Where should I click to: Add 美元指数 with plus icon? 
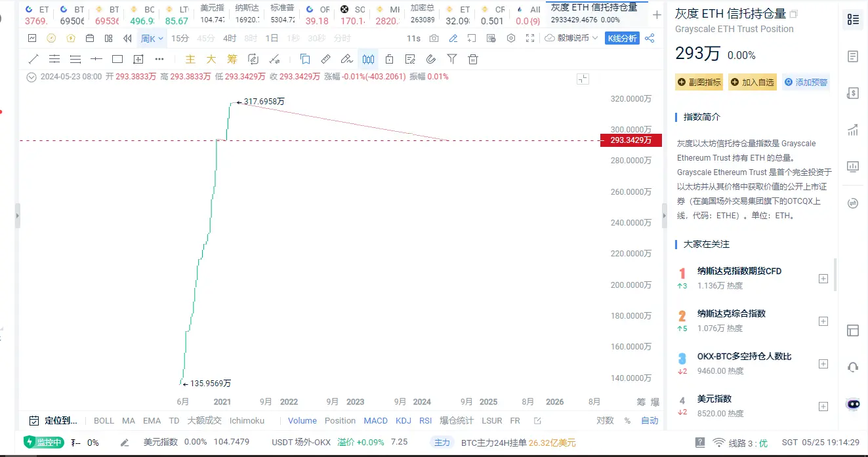coord(823,407)
